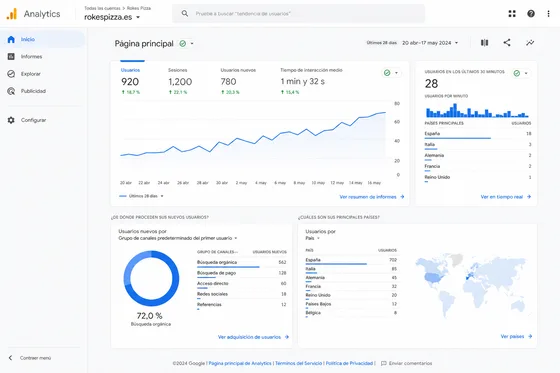Click Ver adquisición de usuarios link

249,337
